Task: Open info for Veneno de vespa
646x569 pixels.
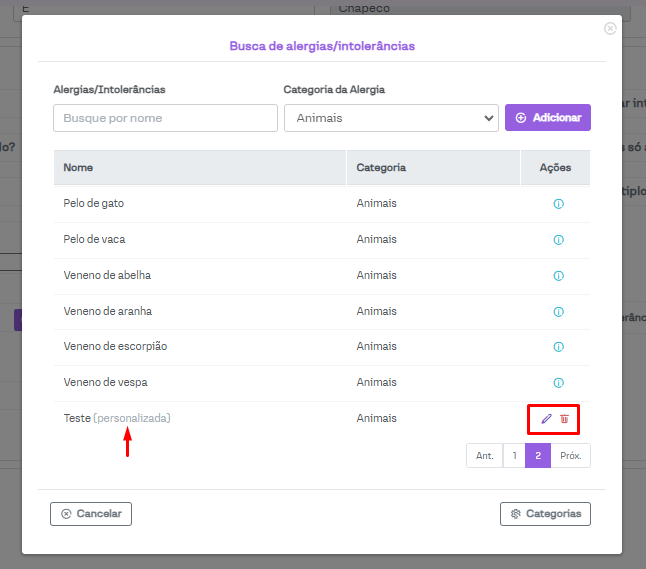Action: [558, 383]
